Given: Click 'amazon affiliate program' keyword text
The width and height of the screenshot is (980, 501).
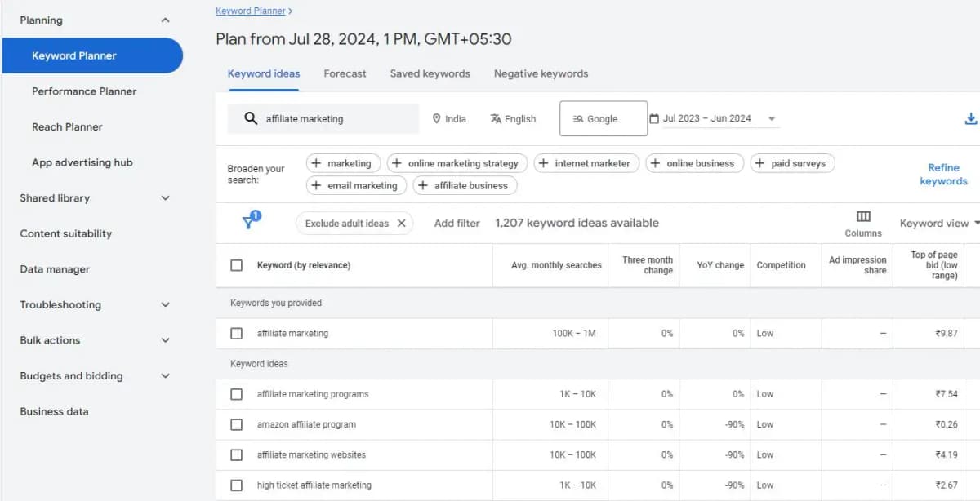Looking at the screenshot, I should (x=306, y=424).
